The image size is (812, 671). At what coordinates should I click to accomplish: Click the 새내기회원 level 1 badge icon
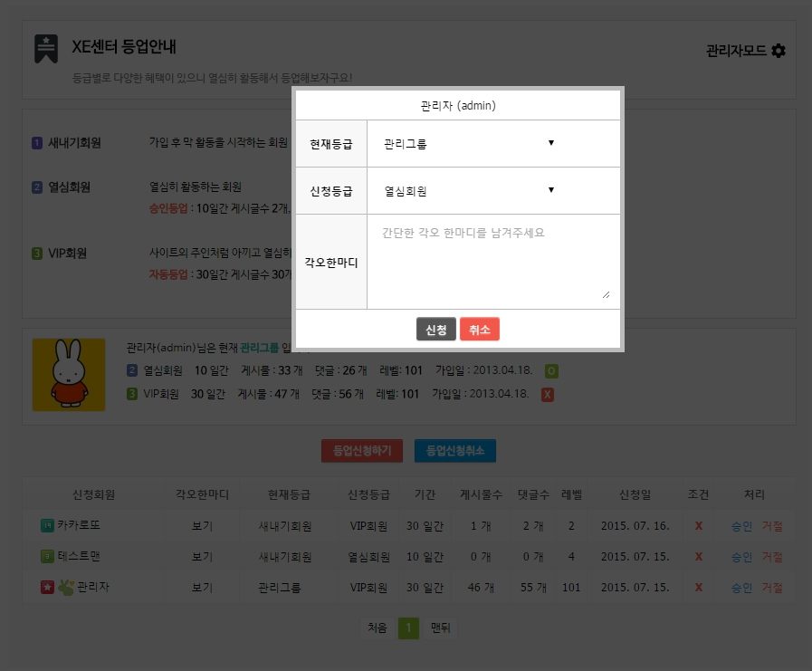(x=37, y=142)
